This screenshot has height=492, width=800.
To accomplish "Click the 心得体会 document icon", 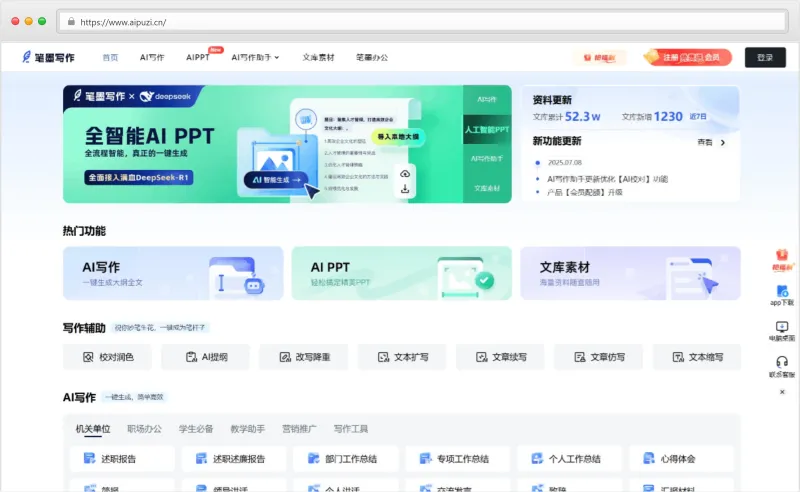I will click(x=649, y=458).
